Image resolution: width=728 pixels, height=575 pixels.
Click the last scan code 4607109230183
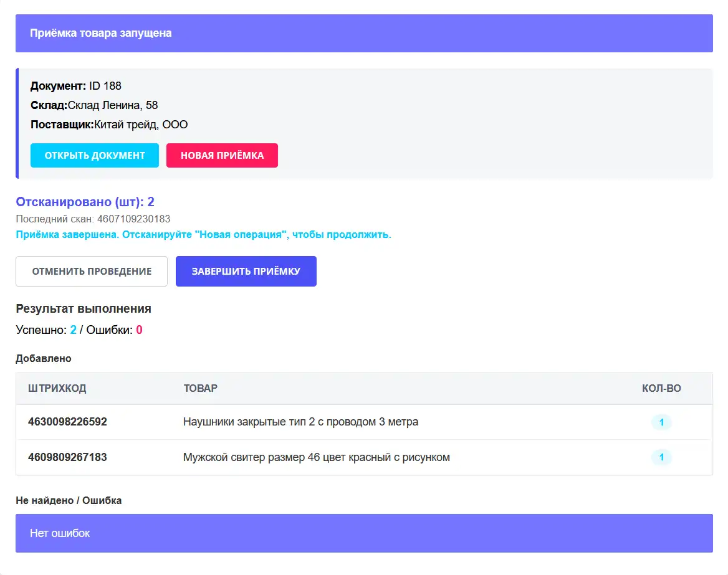pos(133,219)
